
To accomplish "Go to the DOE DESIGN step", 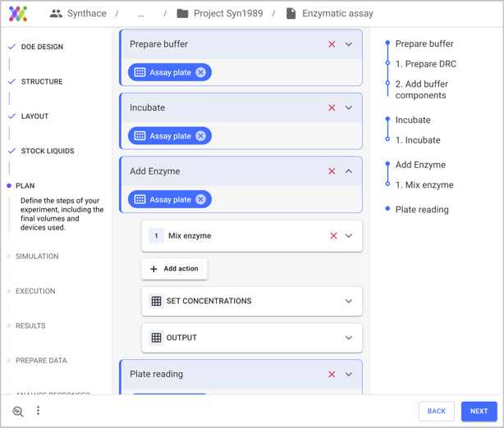I will tap(42, 48).
